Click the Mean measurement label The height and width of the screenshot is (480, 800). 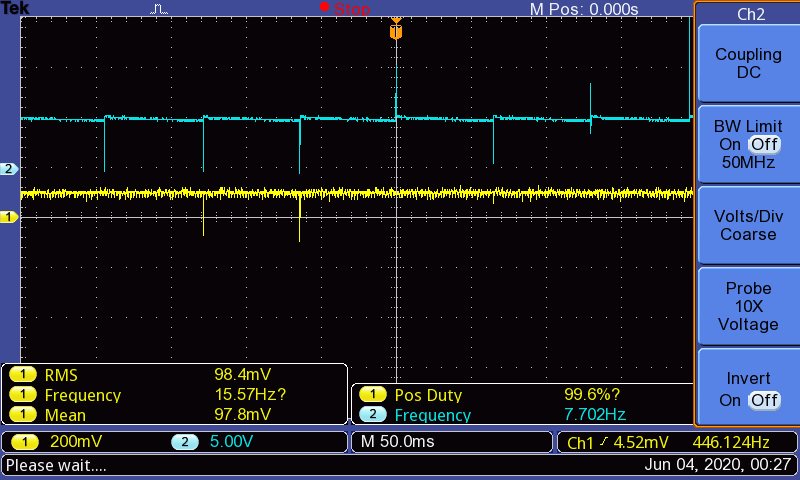pyautogui.click(x=65, y=415)
